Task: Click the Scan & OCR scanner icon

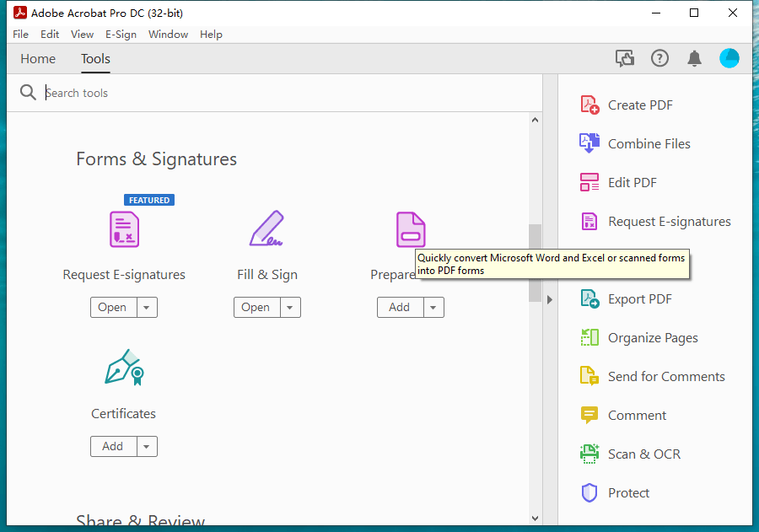Action: click(589, 454)
